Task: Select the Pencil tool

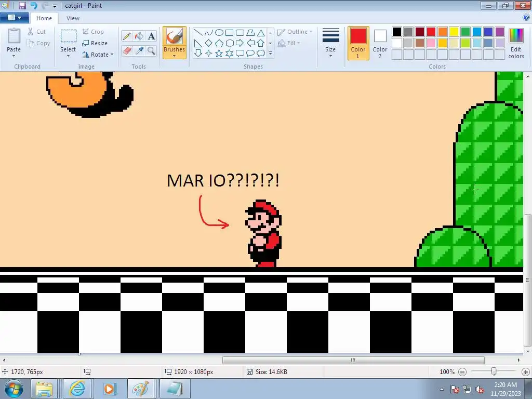Action: coord(127,36)
